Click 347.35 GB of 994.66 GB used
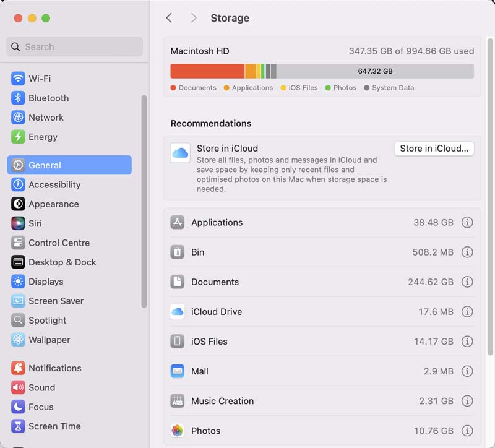The width and height of the screenshot is (495, 448). [x=411, y=51]
